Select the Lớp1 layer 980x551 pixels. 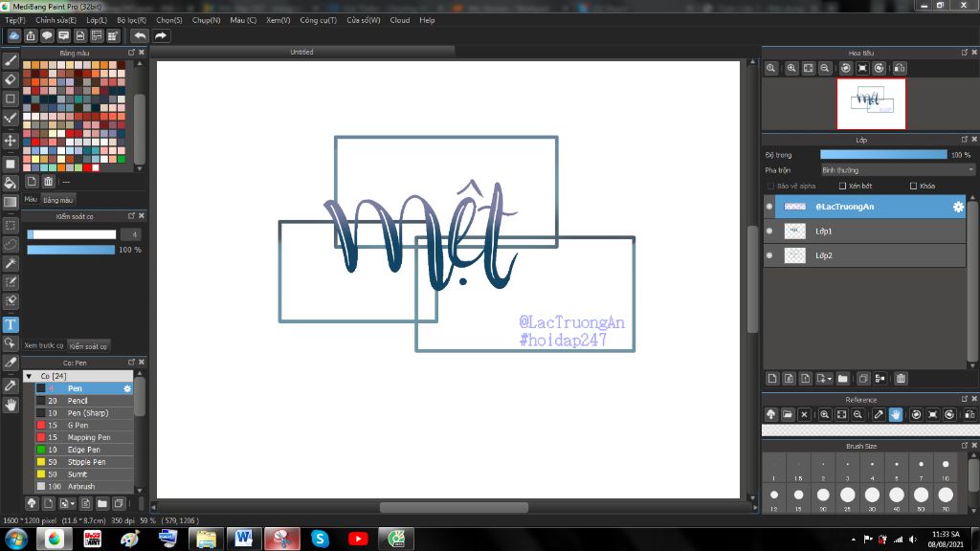click(x=864, y=231)
